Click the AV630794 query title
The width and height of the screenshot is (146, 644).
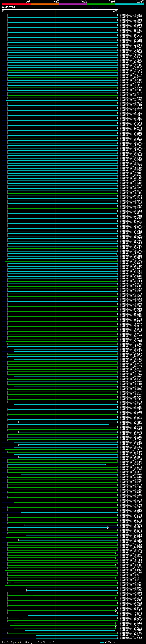pos(8,8)
